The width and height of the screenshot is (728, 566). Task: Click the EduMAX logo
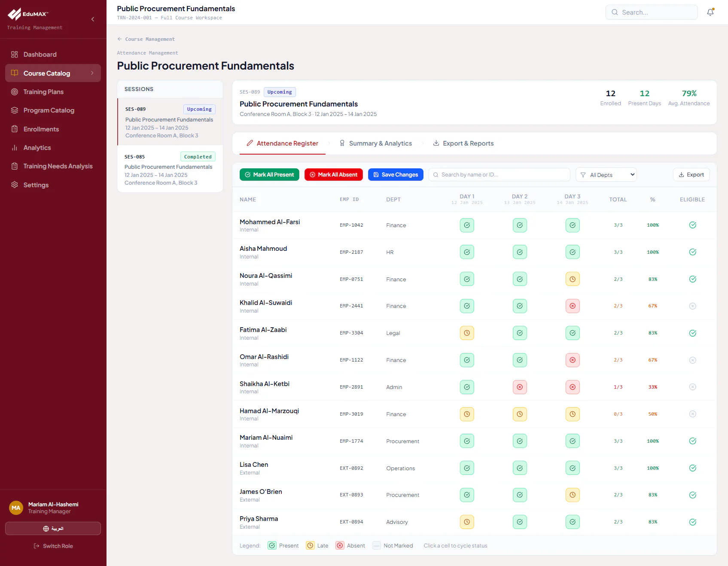(x=28, y=14)
